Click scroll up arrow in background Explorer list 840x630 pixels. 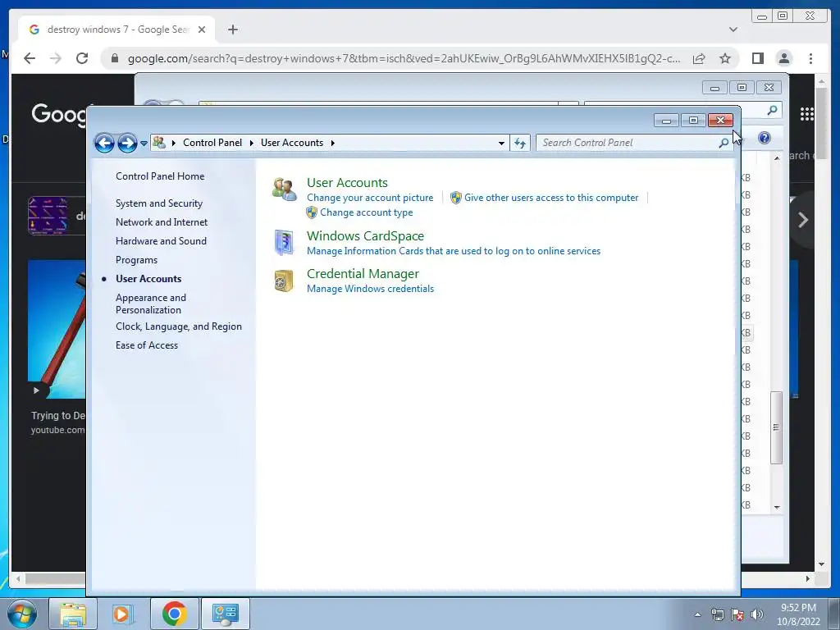777,158
